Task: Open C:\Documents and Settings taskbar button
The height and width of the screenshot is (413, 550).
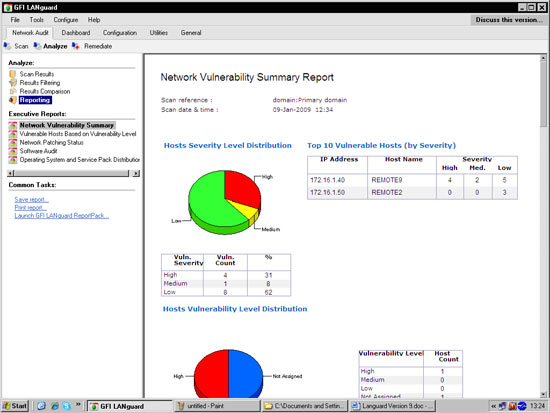Action: pyautogui.click(x=304, y=406)
